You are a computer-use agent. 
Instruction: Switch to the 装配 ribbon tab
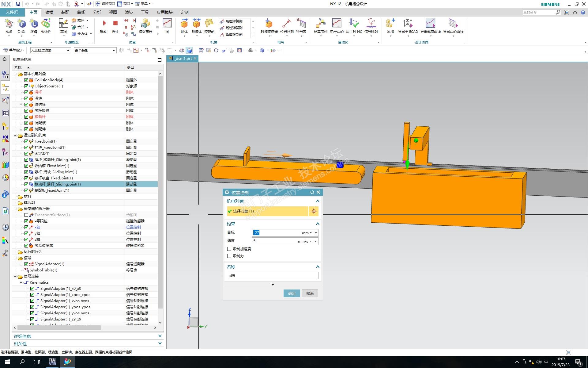click(x=65, y=12)
